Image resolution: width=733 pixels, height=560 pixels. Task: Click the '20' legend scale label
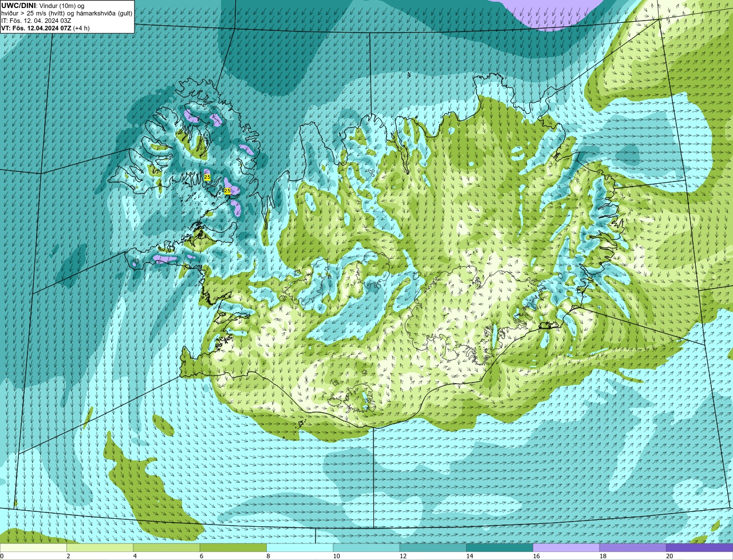(x=669, y=556)
